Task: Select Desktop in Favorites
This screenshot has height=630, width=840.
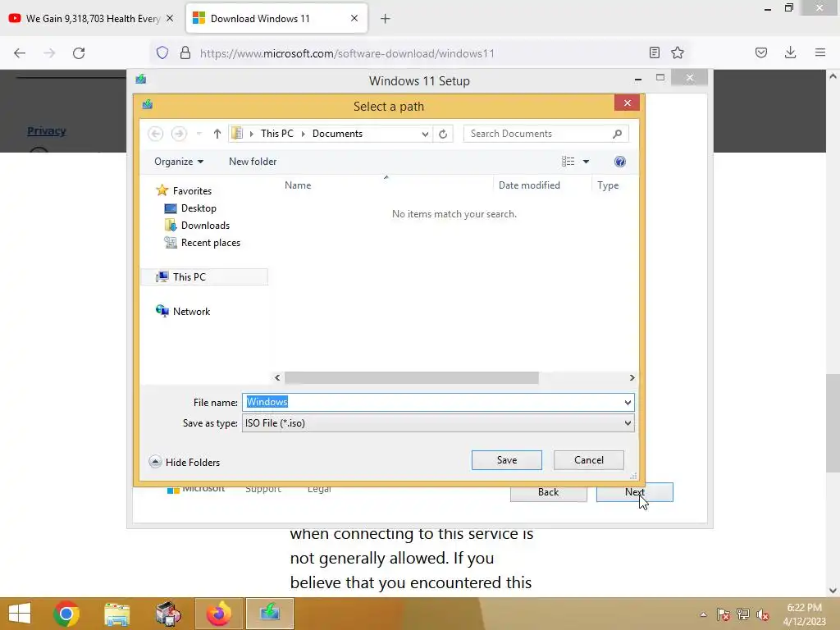Action: point(199,208)
